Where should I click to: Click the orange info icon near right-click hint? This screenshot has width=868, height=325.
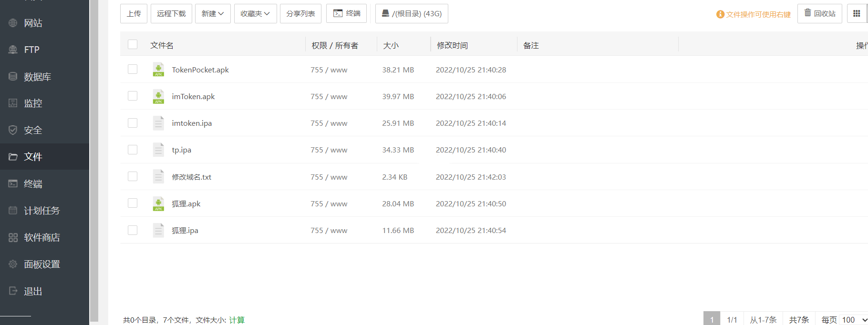pos(720,14)
